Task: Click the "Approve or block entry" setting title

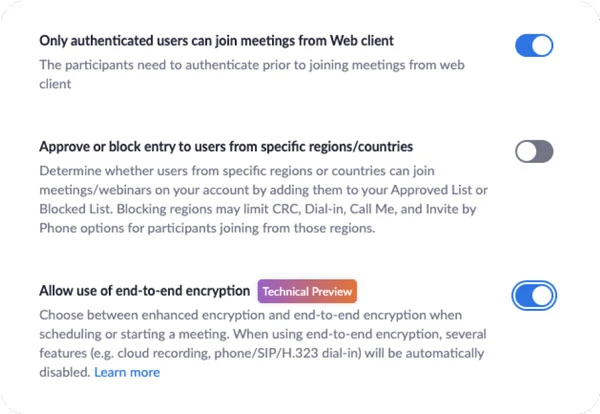Action: pos(226,147)
